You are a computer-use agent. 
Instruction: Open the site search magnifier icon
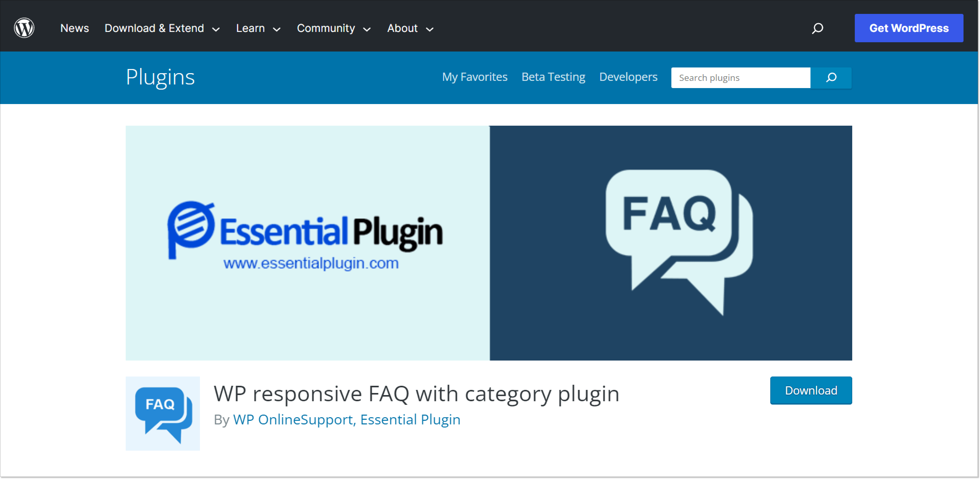coord(817,28)
